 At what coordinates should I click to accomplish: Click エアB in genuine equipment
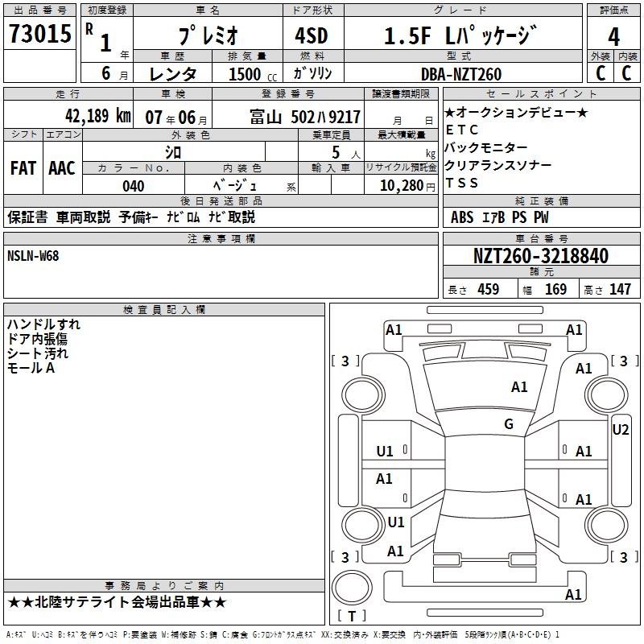click(493, 217)
